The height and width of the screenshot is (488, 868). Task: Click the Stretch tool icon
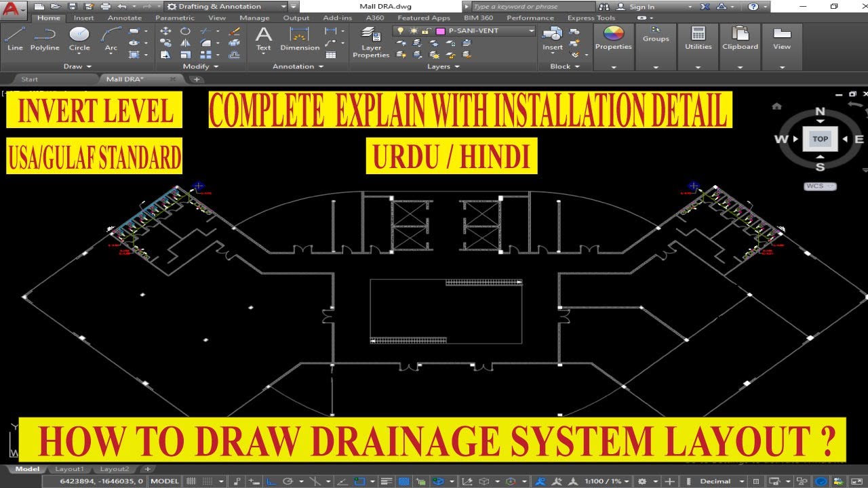[165, 54]
